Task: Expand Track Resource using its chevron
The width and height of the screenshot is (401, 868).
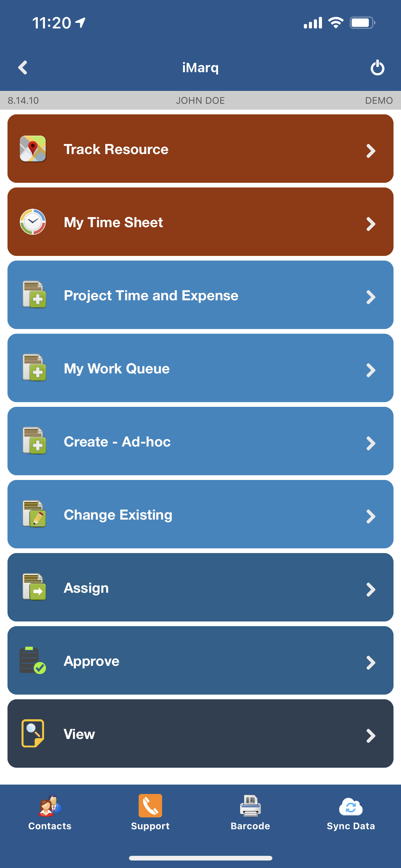Action: click(x=371, y=151)
